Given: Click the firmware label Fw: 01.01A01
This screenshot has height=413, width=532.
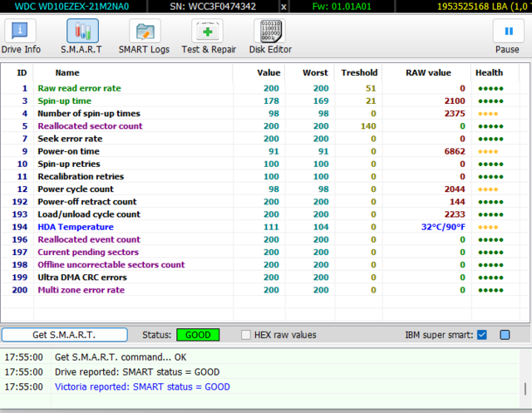Looking at the screenshot, I should tap(342, 7).
